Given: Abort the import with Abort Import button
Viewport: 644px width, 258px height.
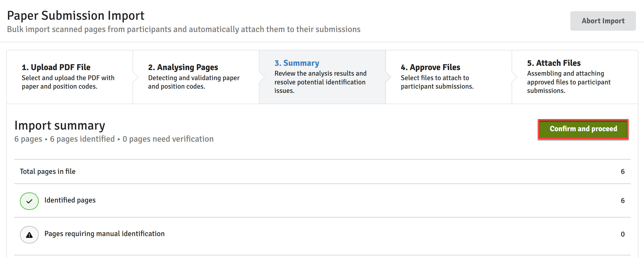Looking at the screenshot, I should (x=603, y=21).
